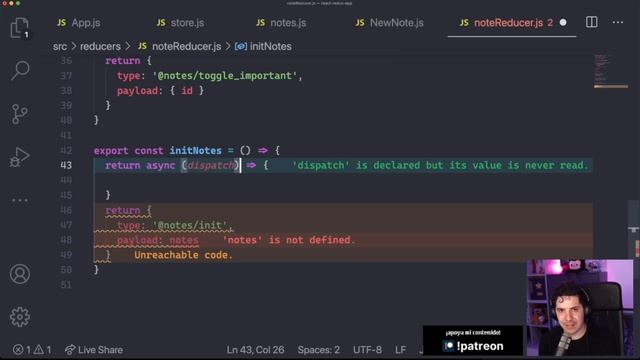
Task: Open the Search view icon
Action: click(20, 70)
